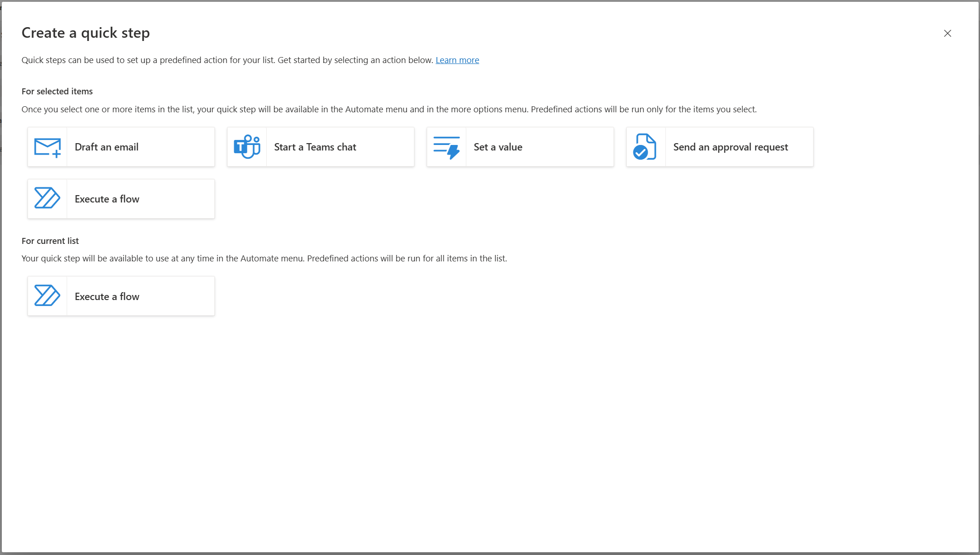980x555 pixels.
Task: Select the Set a value action card
Action: pyautogui.click(x=520, y=147)
